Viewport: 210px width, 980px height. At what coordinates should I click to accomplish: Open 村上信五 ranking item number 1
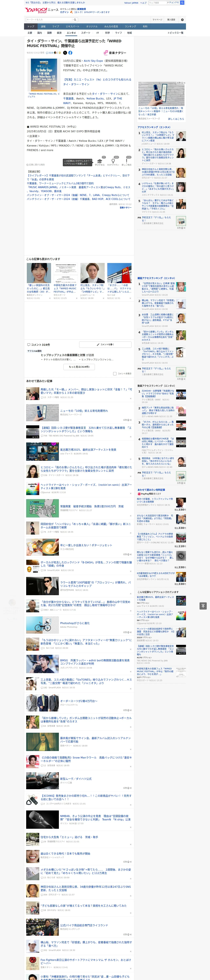click(x=158, y=136)
